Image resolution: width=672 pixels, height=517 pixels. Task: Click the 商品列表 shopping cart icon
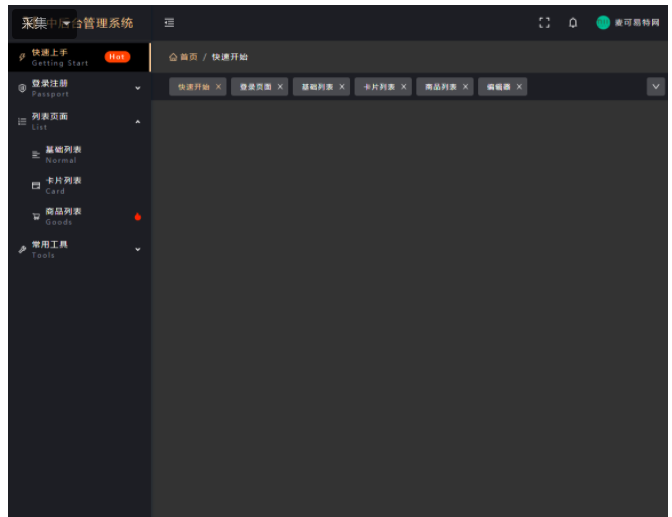point(36,216)
